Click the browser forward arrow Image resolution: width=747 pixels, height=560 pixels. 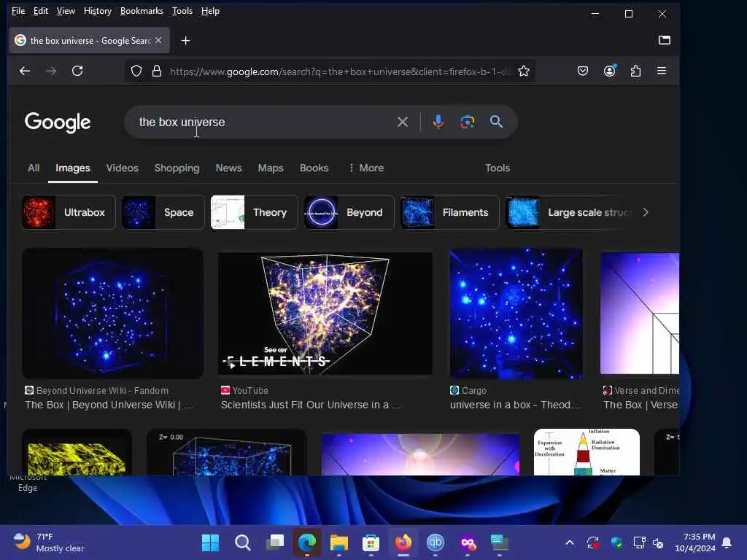[51, 71]
